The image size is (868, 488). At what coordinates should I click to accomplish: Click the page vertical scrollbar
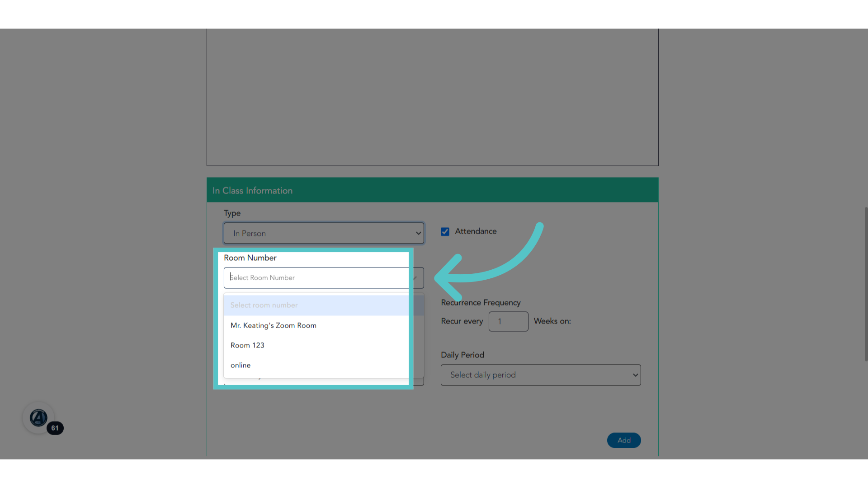(866, 284)
